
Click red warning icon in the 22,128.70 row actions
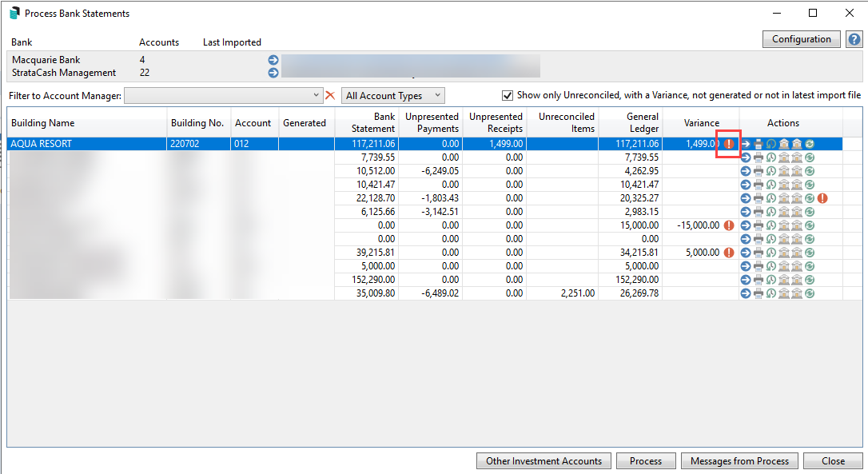point(822,198)
